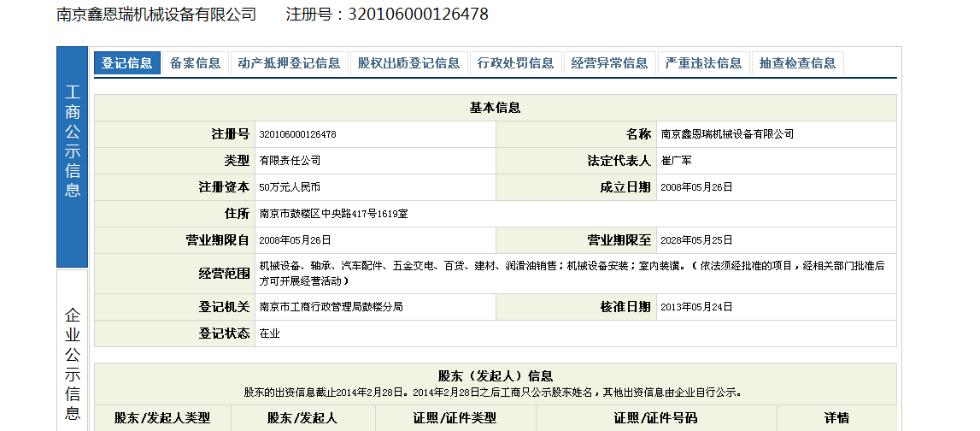The image size is (980, 431).
Task: Click the 证照/证件号码 column header
Action: [655, 418]
